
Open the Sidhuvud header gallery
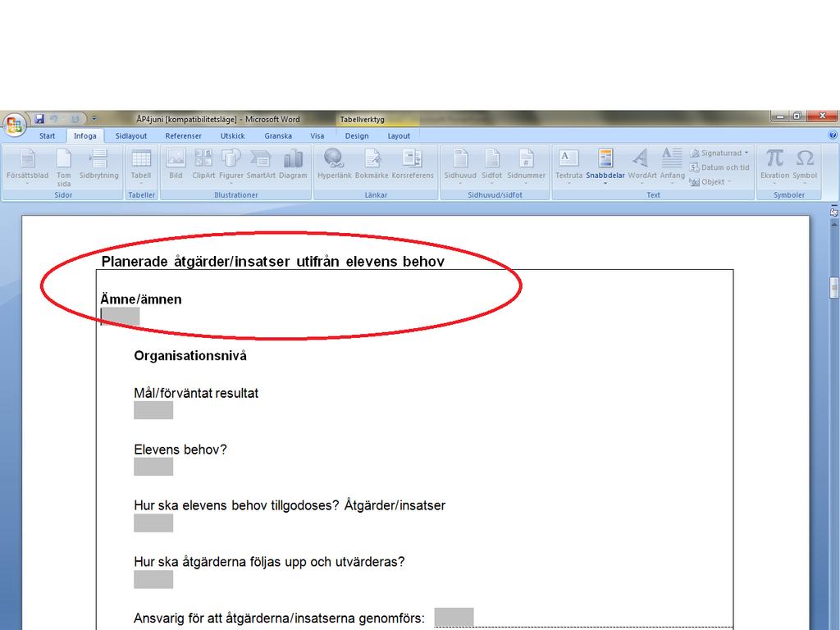click(x=460, y=166)
